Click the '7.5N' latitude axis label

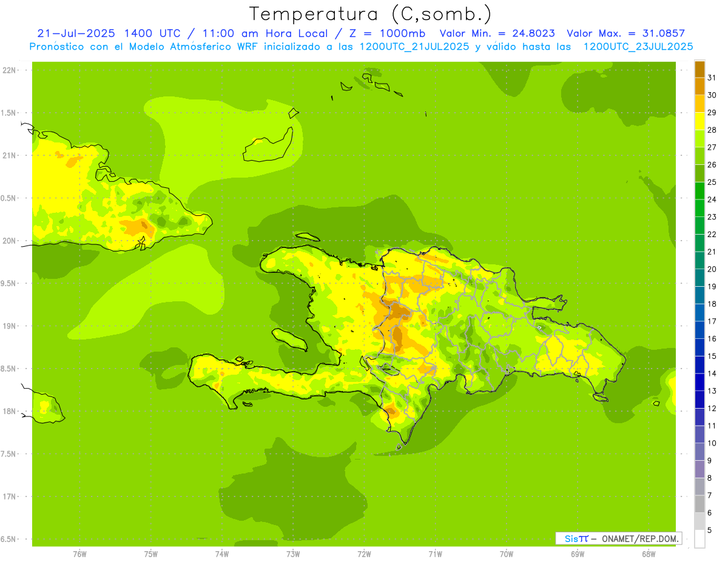8,453
